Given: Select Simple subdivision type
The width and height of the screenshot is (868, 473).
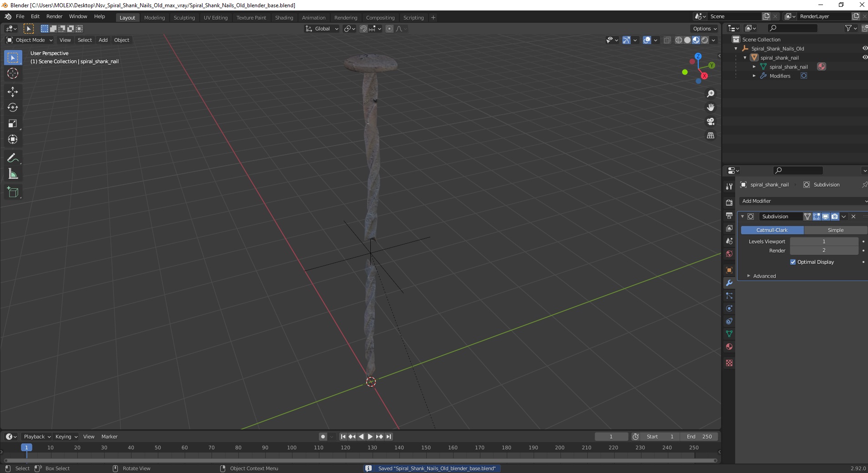Looking at the screenshot, I should point(836,230).
